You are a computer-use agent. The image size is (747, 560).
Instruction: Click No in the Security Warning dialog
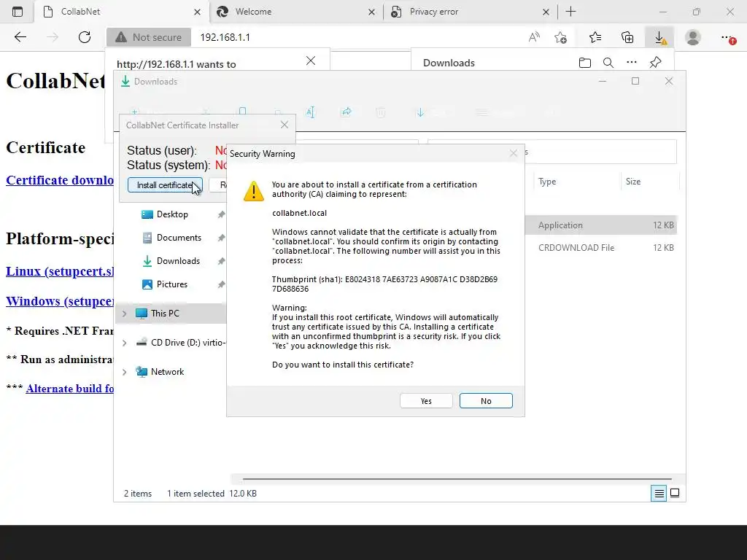(485, 401)
